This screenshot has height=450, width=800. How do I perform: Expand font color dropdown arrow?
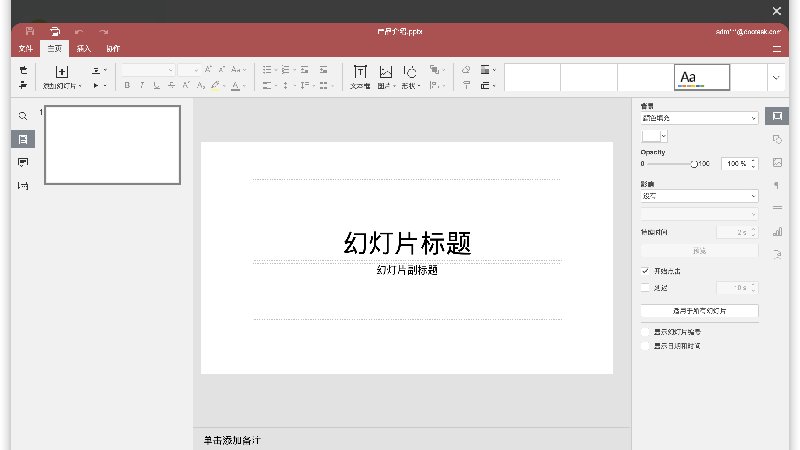point(244,86)
